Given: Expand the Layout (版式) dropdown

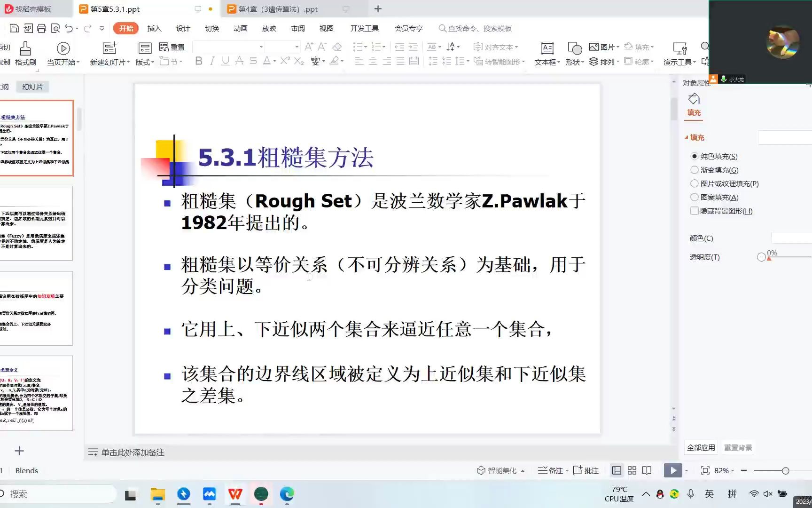Looking at the screenshot, I should tap(152, 62).
